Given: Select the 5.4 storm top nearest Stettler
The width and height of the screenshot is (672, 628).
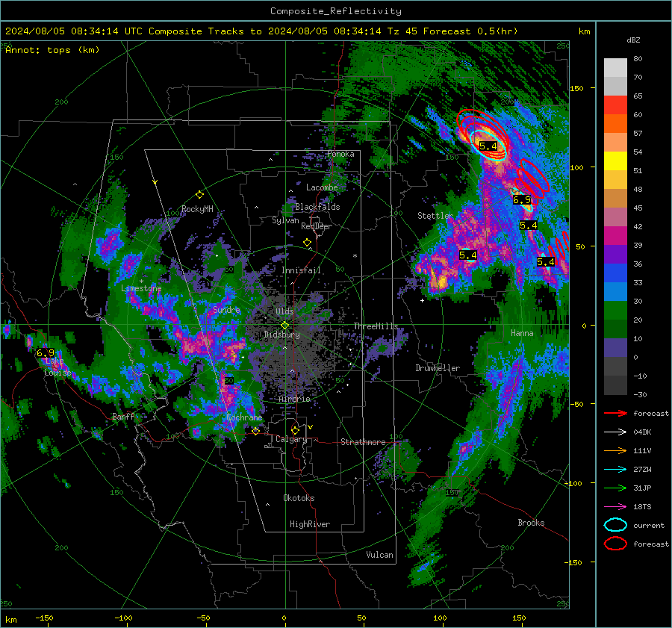Looking at the screenshot, I should click(x=467, y=255).
